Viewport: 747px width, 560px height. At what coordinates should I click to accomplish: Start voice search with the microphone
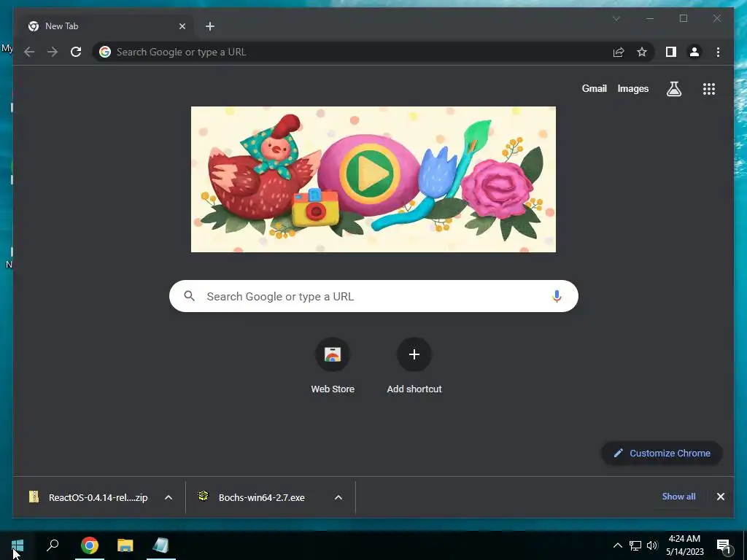point(557,296)
